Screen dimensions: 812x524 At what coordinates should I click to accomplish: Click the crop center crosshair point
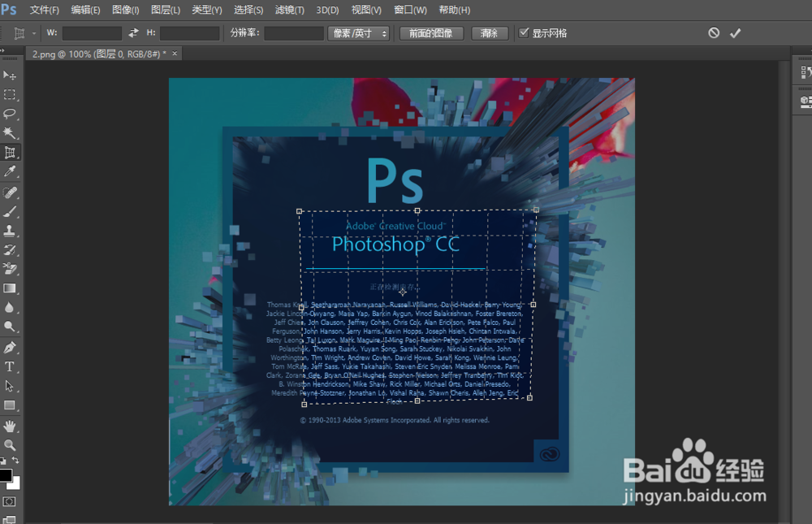(x=403, y=292)
